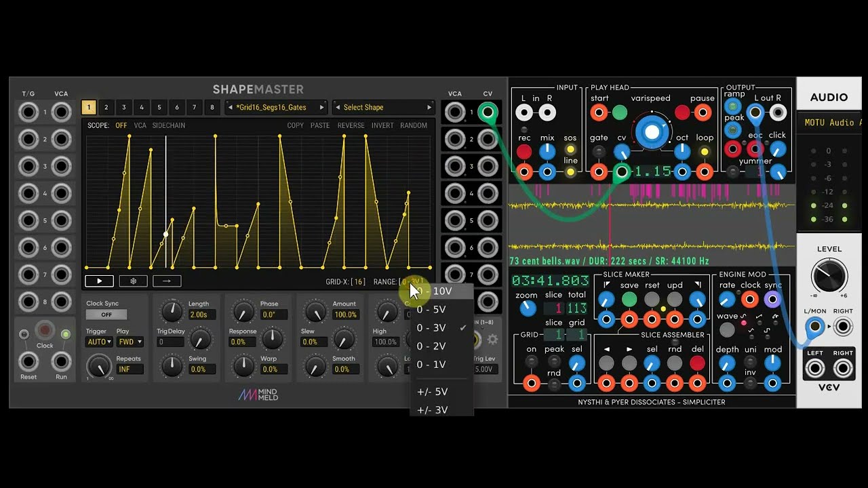Screen dimensions: 868x488
Task: Click the purple sync jack in ENGINE MOD
Action: pos(772,299)
